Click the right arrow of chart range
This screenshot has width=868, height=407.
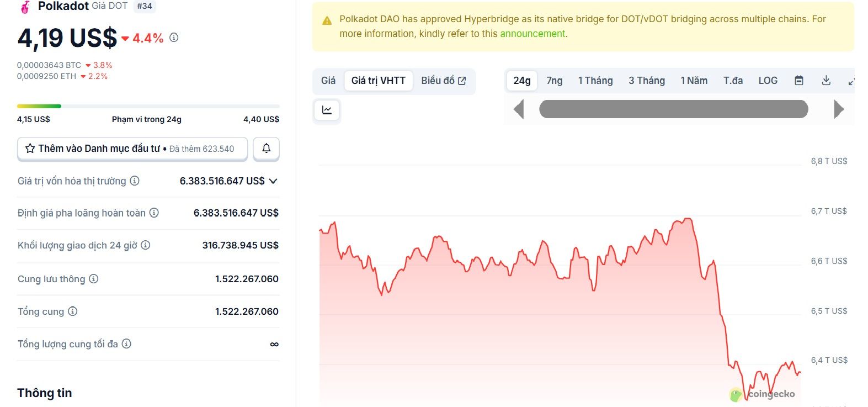pyautogui.click(x=839, y=109)
